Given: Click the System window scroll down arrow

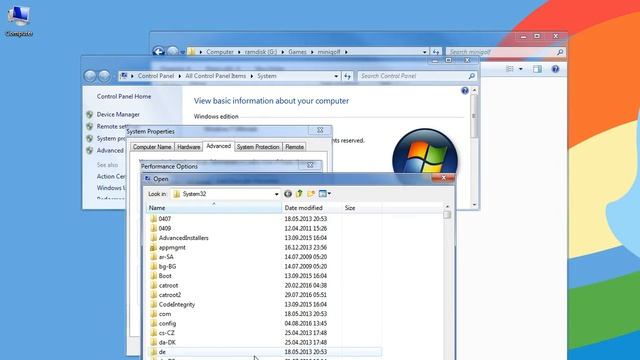Looking at the screenshot, I should 474,204.
